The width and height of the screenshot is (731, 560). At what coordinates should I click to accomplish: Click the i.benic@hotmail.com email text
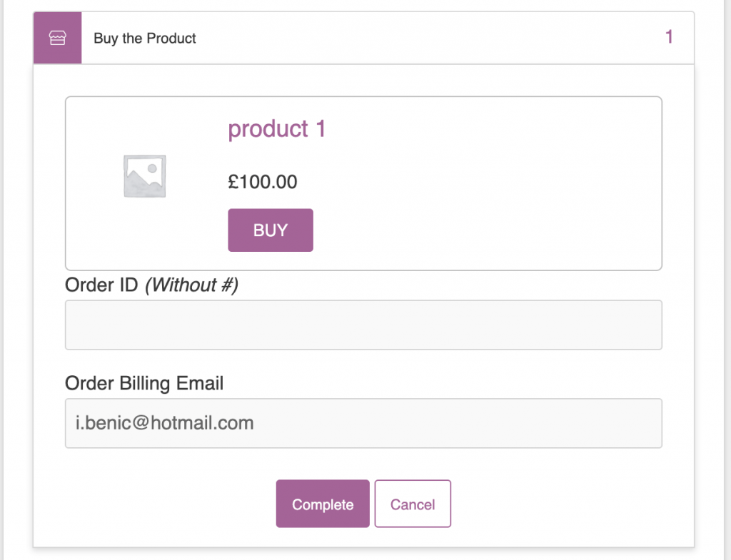click(x=165, y=423)
